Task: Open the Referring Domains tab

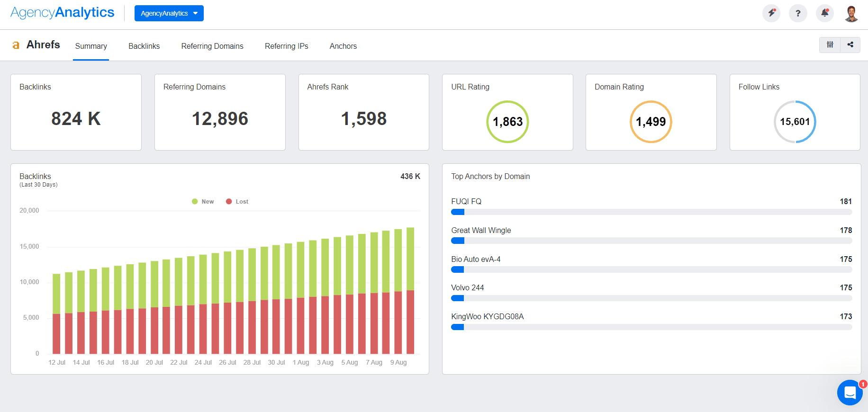Action: pyautogui.click(x=212, y=46)
